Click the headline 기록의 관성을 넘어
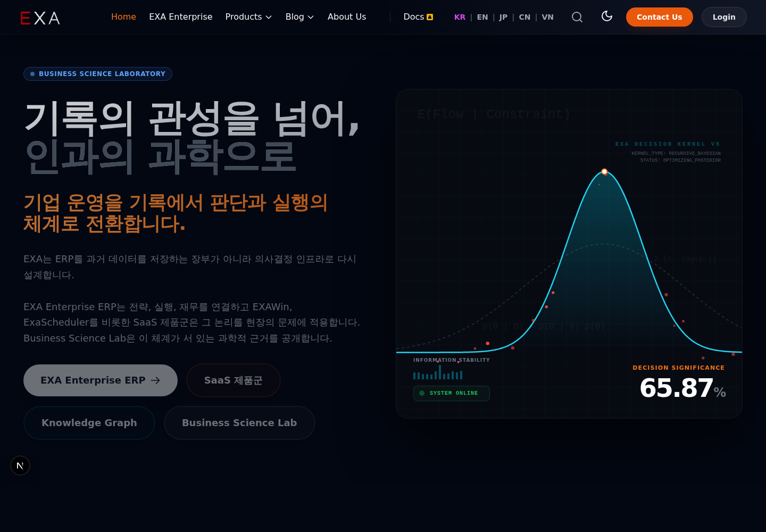Screen dimensions: 766x532 coord(192,119)
